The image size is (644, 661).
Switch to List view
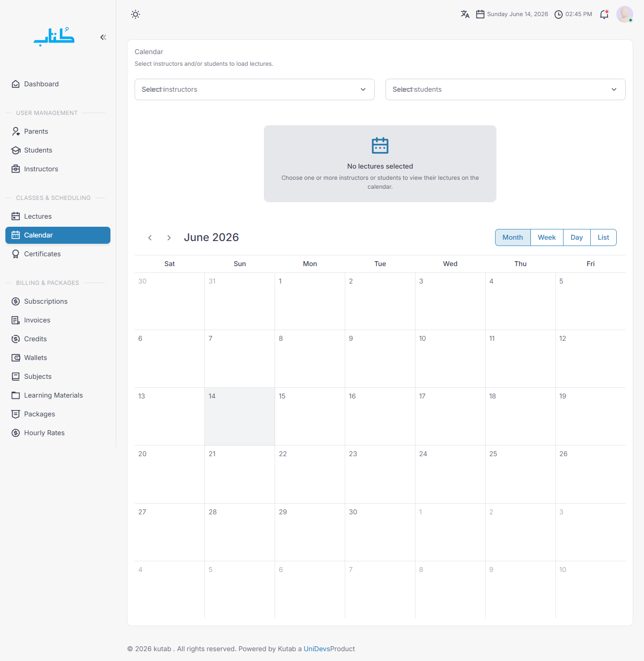click(x=604, y=237)
